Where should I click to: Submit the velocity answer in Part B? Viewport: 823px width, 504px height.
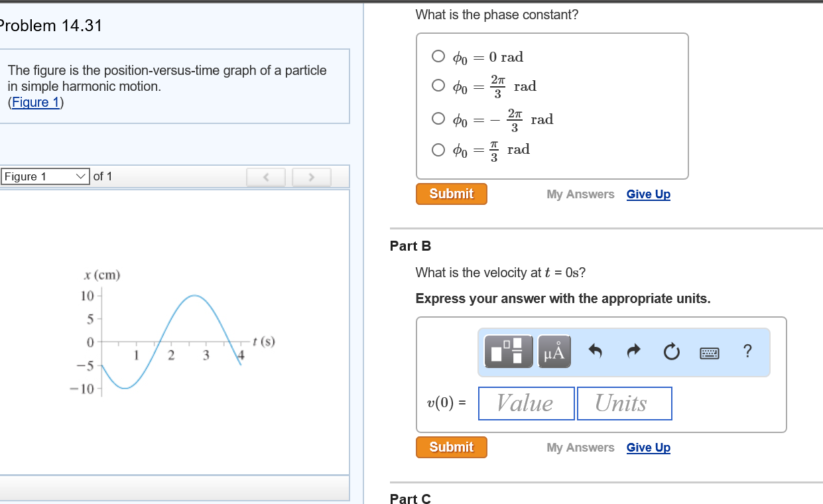coord(451,447)
